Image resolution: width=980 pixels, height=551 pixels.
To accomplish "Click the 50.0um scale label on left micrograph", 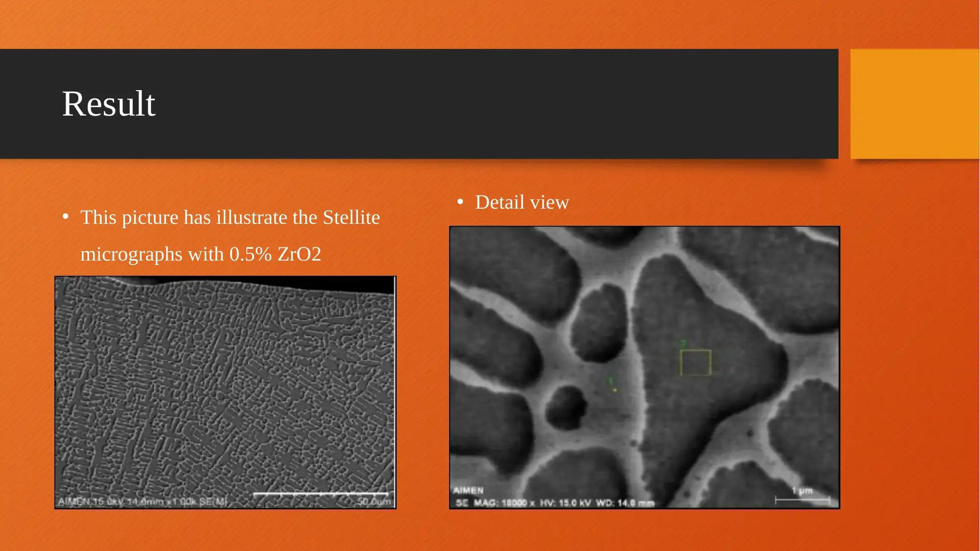I will pos(374,502).
